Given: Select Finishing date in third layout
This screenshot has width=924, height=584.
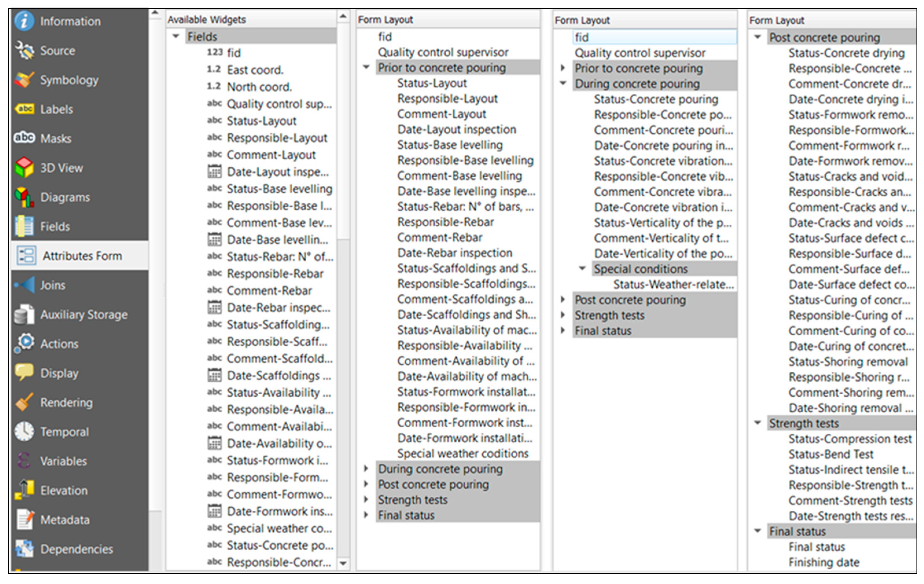Looking at the screenshot, I should (824, 562).
